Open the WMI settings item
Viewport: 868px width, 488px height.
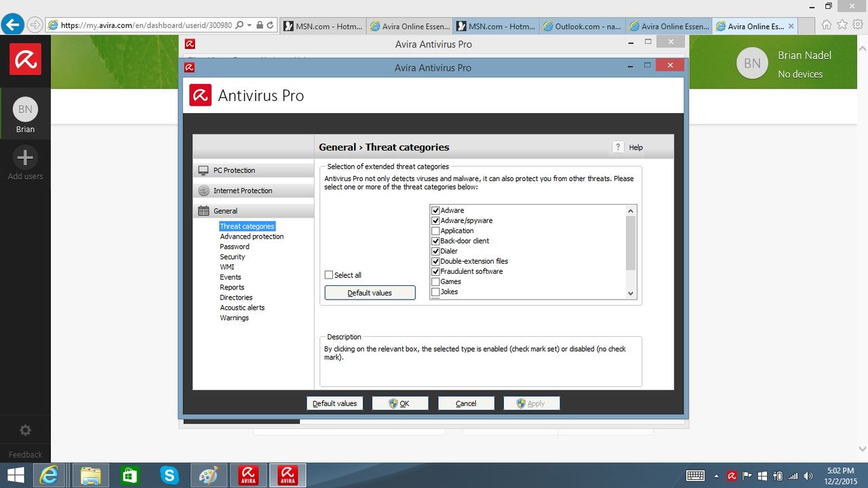226,267
